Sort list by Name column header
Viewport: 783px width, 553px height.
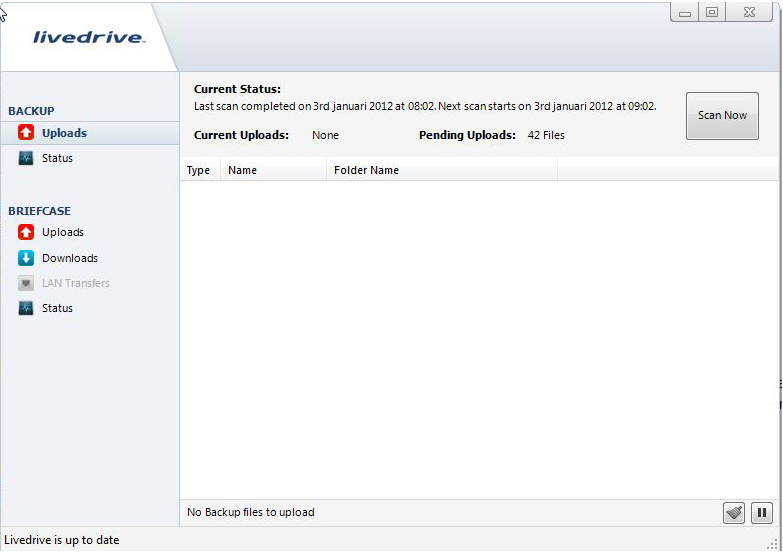click(242, 170)
